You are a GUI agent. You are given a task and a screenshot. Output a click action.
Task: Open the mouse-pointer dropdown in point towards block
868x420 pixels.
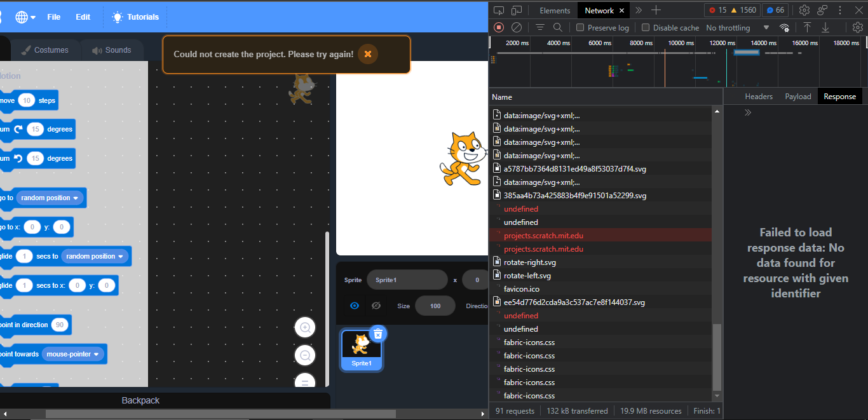pyautogui.click(x=72, y=354)
